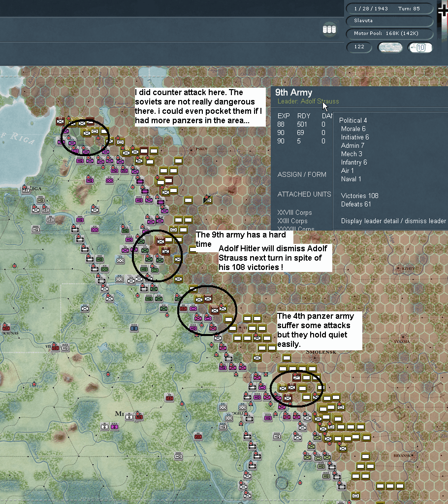Select the magenta air counter below the Minsk label
Image resolution: width=448 pixels, height=504 pixels.
(114, 427)
